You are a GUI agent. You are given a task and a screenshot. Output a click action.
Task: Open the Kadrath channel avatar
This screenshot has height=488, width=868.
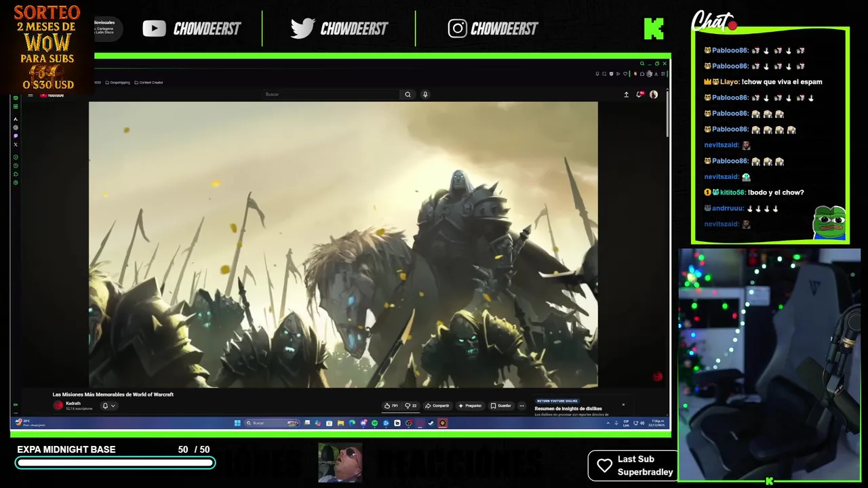[58, 405]
